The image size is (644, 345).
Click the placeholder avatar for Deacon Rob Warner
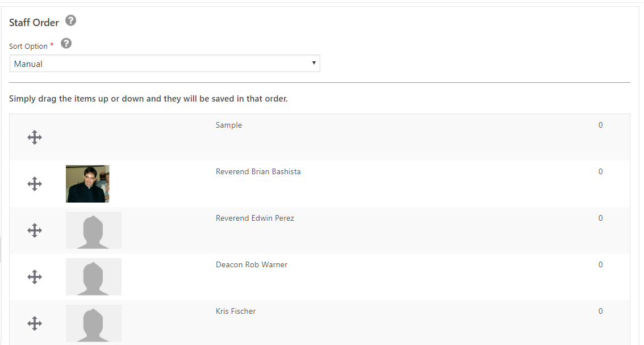coord(94,277)
